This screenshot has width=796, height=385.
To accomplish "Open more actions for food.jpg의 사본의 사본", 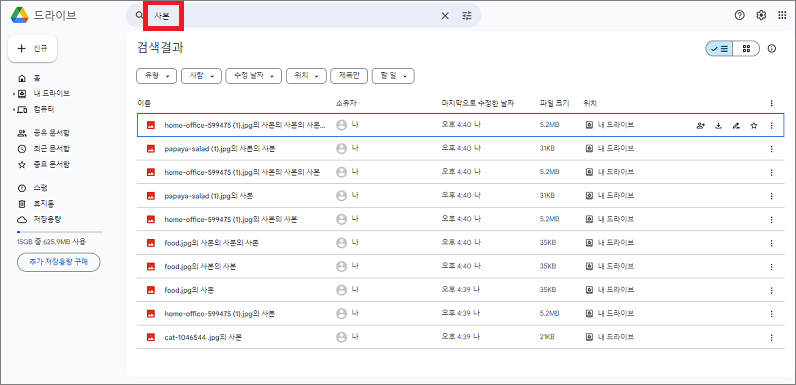I will tap(772, 267).
